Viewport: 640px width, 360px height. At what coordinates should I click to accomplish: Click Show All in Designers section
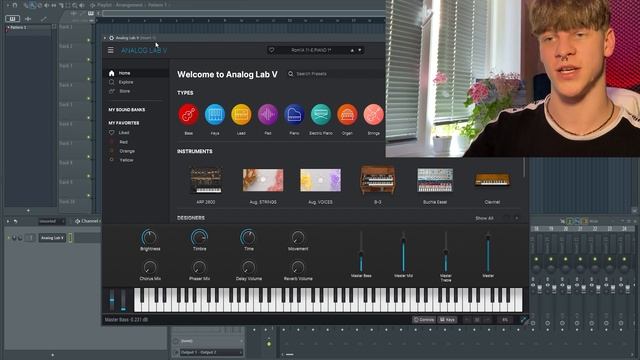[484, 218]
